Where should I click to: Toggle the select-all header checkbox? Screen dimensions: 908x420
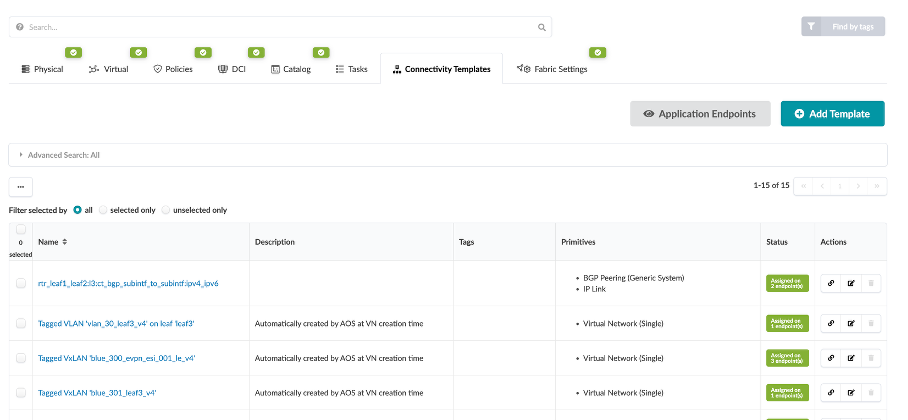(x=21, y=230)
